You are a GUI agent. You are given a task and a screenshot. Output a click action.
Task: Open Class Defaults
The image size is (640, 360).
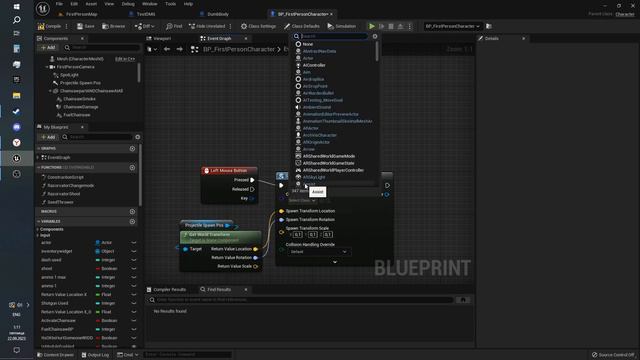[302, 26]
